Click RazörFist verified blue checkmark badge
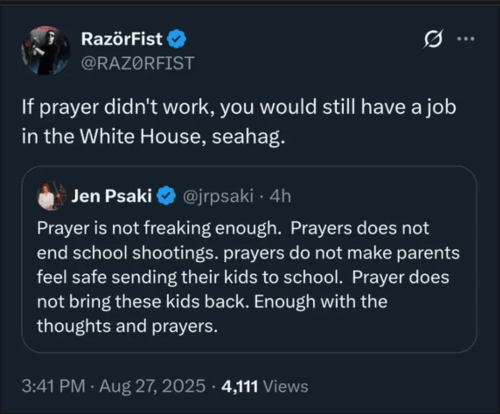The image size is (500, 414). coord(176,39)
